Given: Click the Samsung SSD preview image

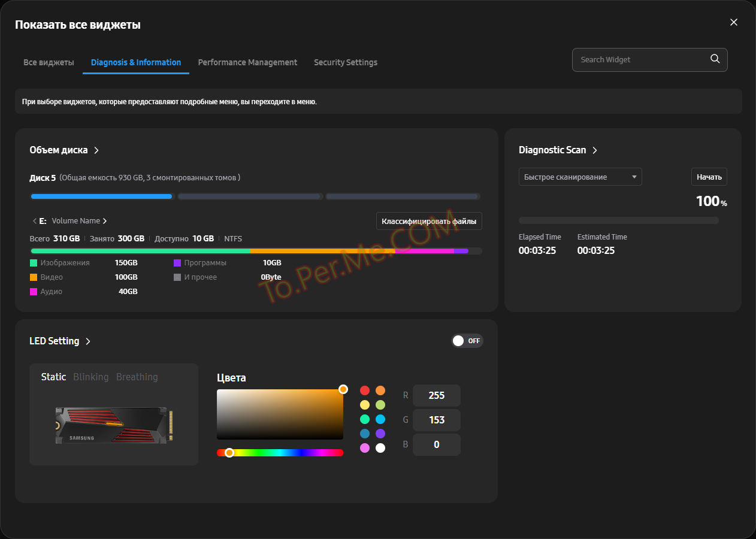Looking at the screenshot, I should [x=114, y=425].
